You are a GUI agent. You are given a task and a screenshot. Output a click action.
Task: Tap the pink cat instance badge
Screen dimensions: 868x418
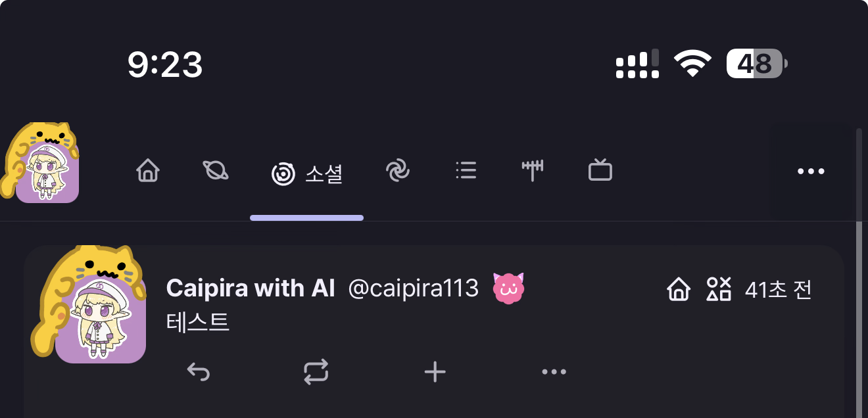click(x=508, y=289)
